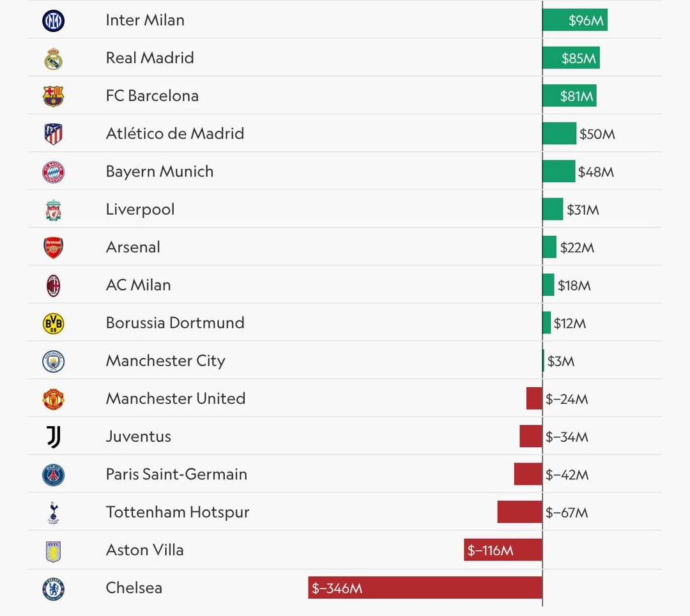Click Aston Villa's red $-116M bar
This screenshot has width=690, height=616.
click(x=503, y=550)
